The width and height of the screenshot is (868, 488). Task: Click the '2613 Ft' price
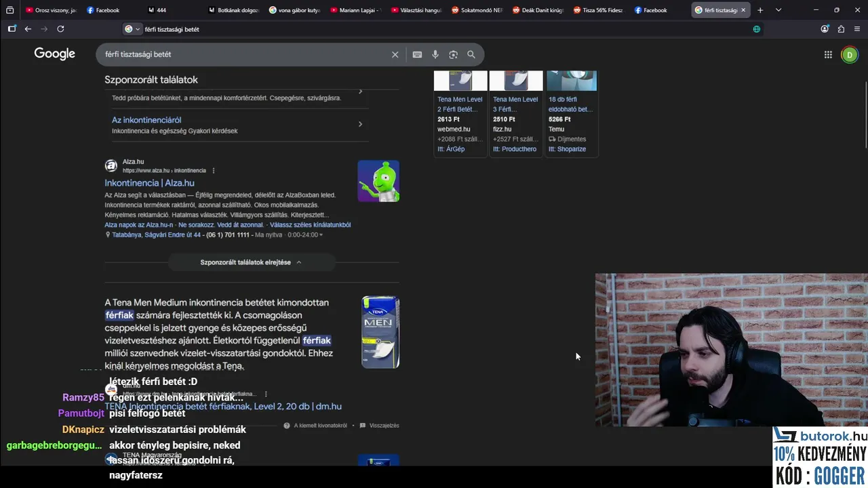pyautogui.click(x=448, y=119)
